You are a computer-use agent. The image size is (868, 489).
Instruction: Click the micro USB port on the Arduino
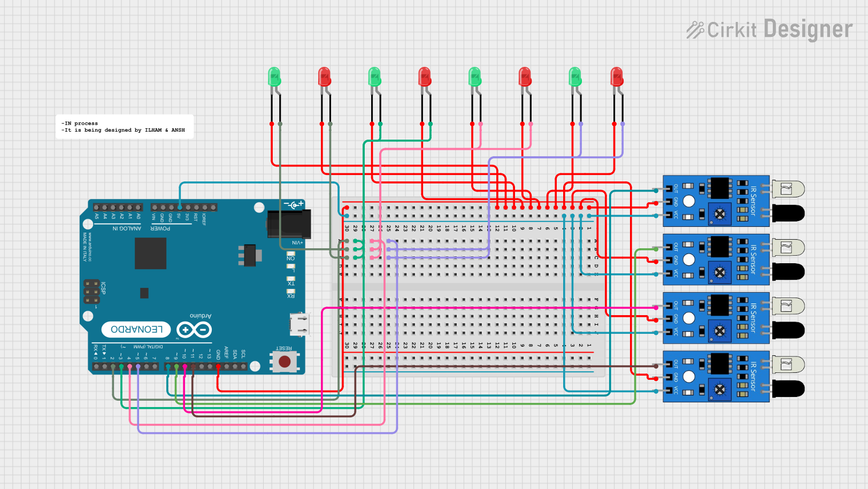click(x=300, y=324)
